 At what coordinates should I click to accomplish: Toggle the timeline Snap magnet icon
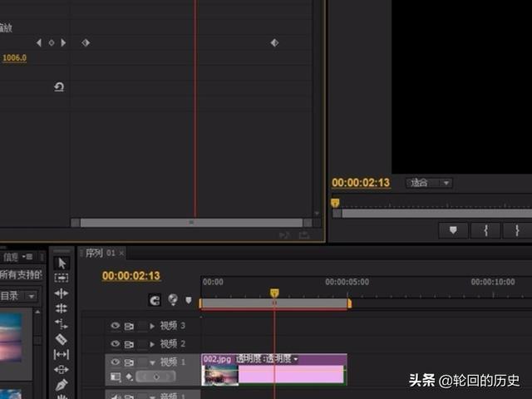pyautogui.click(x=155, y=300)
